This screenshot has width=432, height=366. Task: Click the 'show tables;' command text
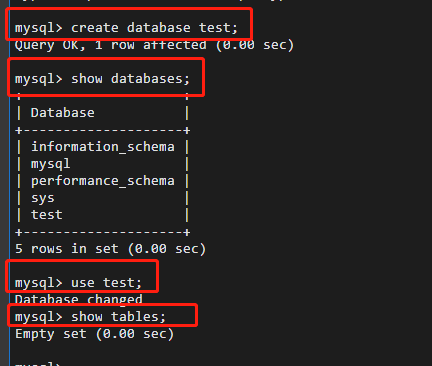pos(118,317)
